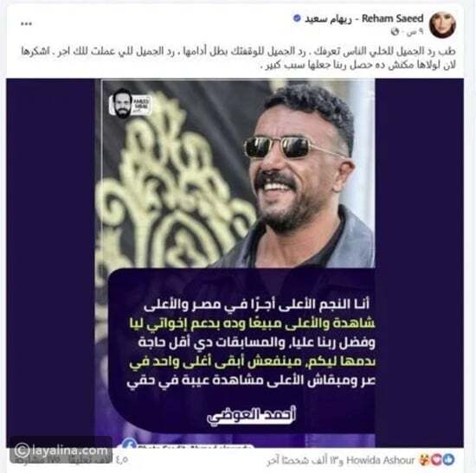This screenshot has width=476, height=473.
Task: Click the red Love reaction icon
Action: point(437,460)
